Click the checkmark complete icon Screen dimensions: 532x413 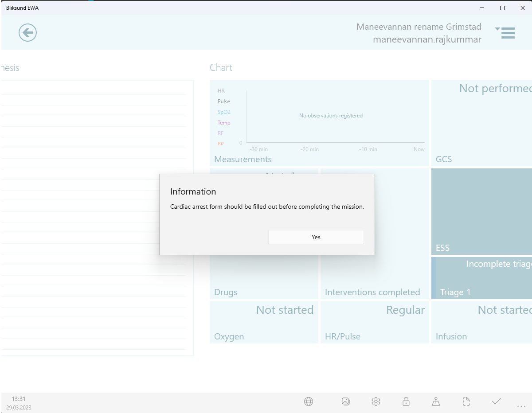[x=497, y=401]
